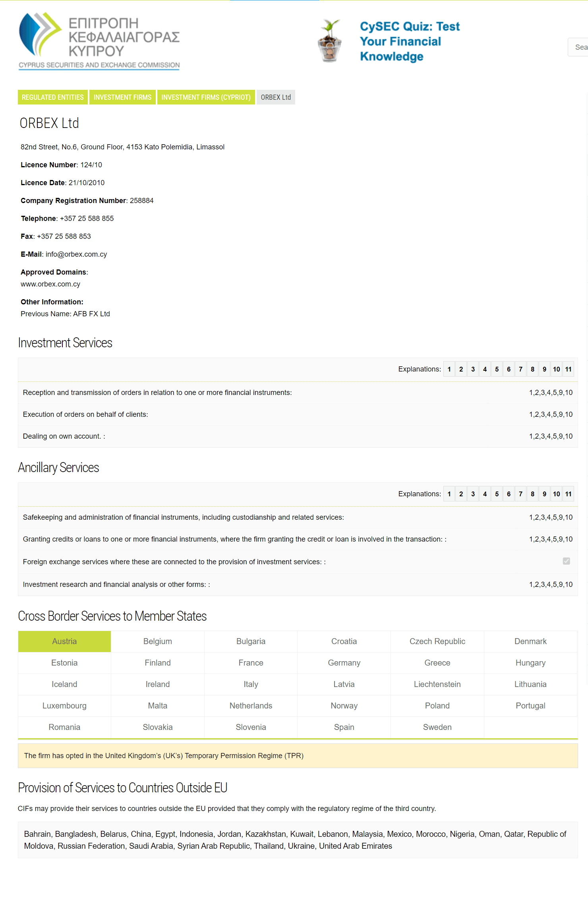Click the CySEC logo
This screenshot has width=588, height=898.
[99, 41]
